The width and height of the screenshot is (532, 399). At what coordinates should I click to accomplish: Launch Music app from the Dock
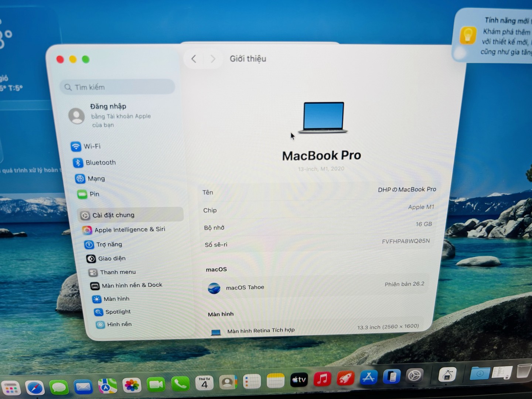click(x=322, y=379)
